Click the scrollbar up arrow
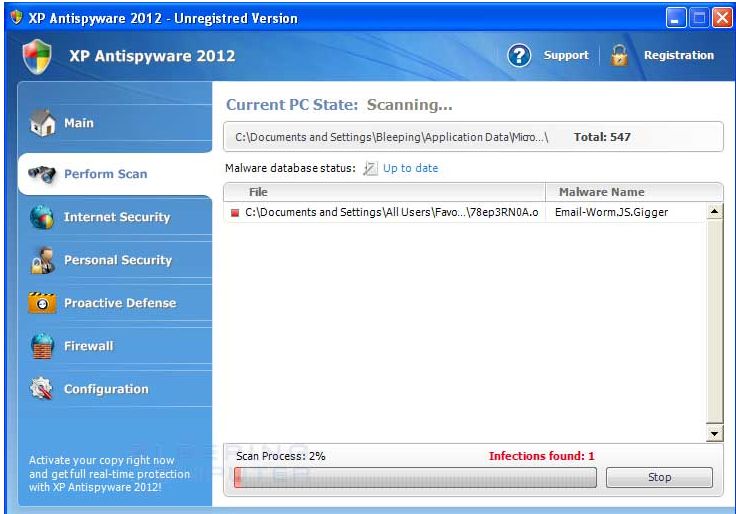This screenshot has width=736, height=514. (714, 212)
